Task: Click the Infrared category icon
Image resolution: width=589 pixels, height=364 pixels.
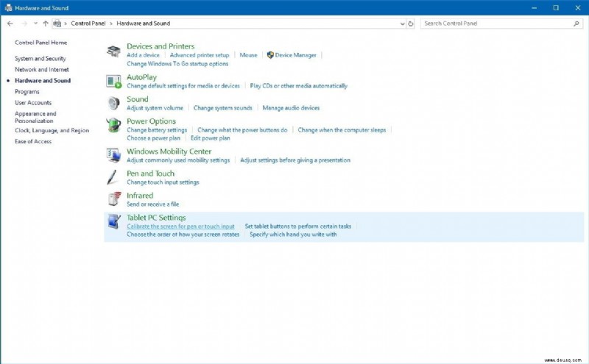Action: (x=115, y=199)
